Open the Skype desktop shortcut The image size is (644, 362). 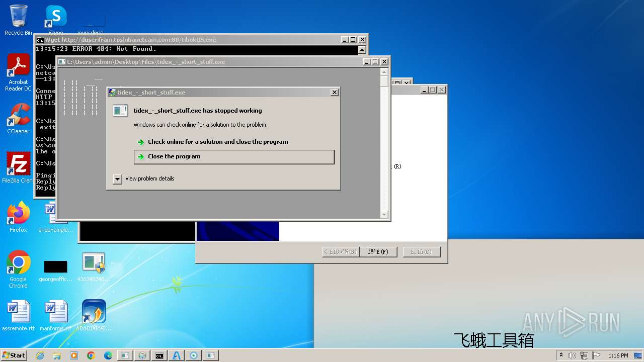tap(55, 20)
